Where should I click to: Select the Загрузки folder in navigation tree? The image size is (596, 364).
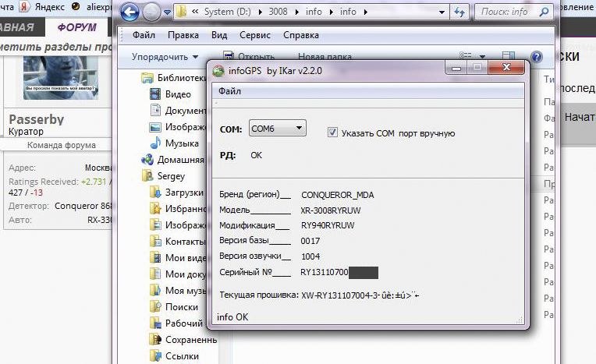point(185,193)
